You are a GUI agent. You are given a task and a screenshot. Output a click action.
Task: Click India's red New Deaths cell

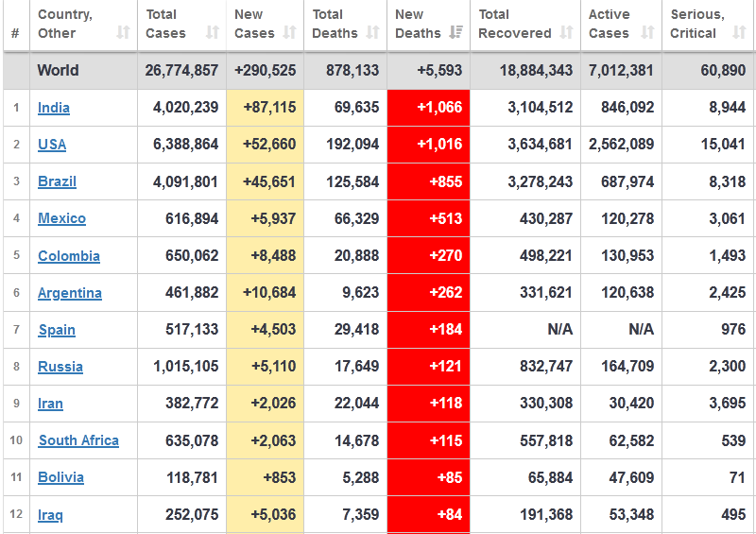[428, 108]
